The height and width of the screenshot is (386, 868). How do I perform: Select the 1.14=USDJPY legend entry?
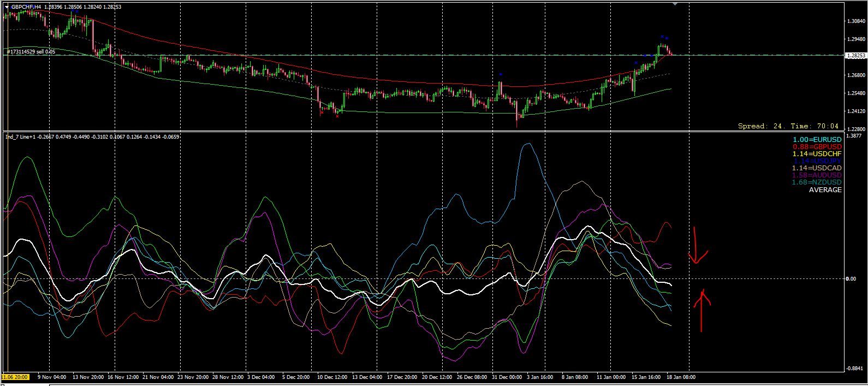tap(817, 161)
